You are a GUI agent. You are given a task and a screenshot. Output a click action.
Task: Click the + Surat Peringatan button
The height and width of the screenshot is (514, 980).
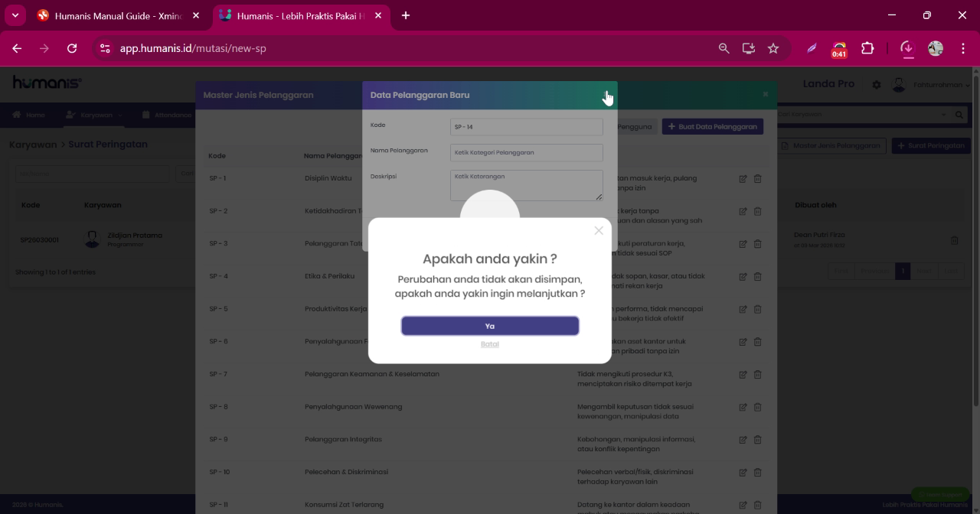tap(931, 145)
